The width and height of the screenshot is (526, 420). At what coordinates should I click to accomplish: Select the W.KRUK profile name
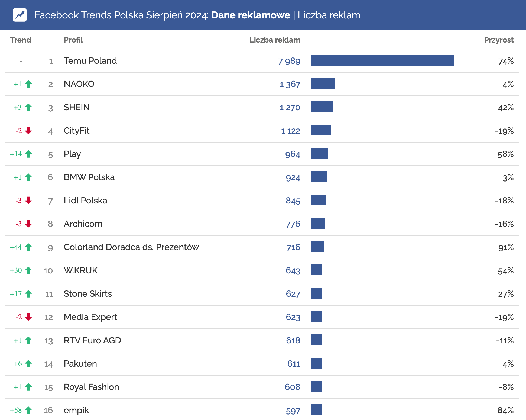(80, 270)
